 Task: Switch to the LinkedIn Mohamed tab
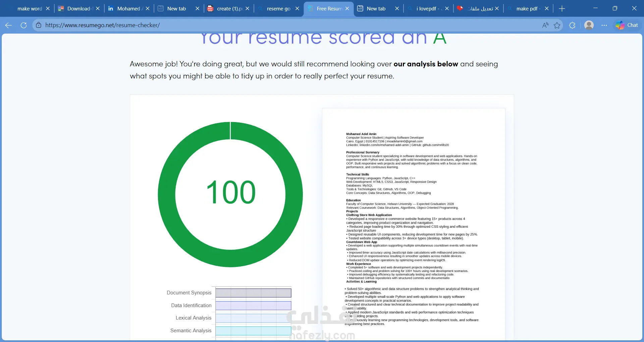[129, 9]
